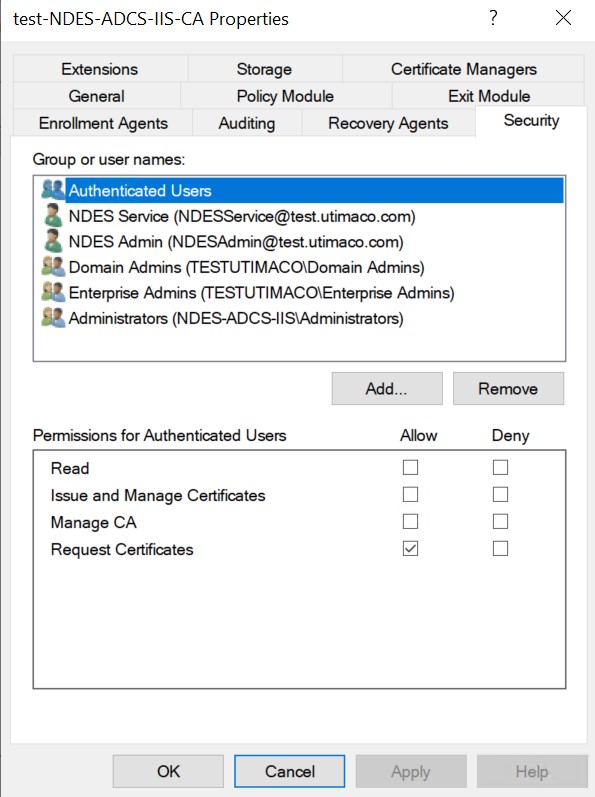
Task: Enable Allow for Read permission
Action: pyautogui.click(x=411, y=467)
